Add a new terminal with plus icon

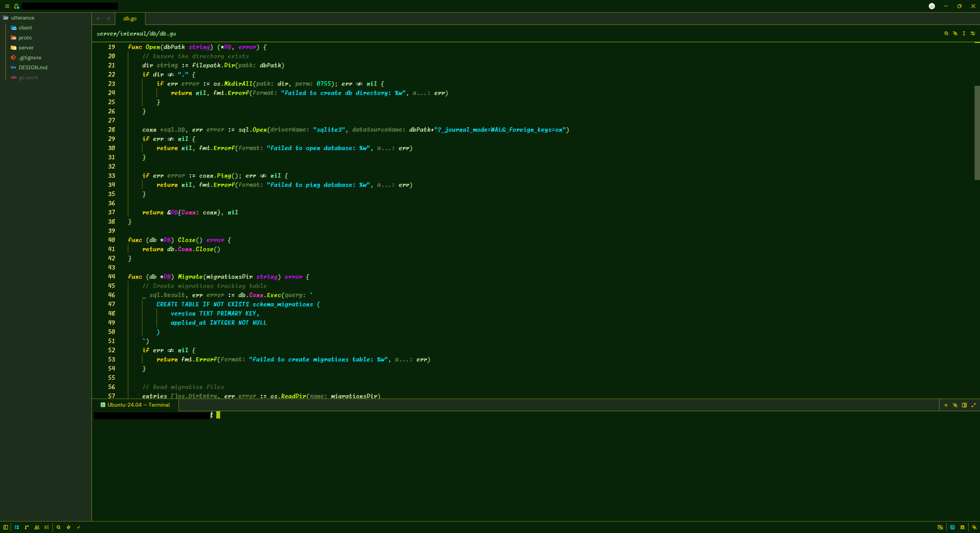pyautogui.click(x=946, y=405)
